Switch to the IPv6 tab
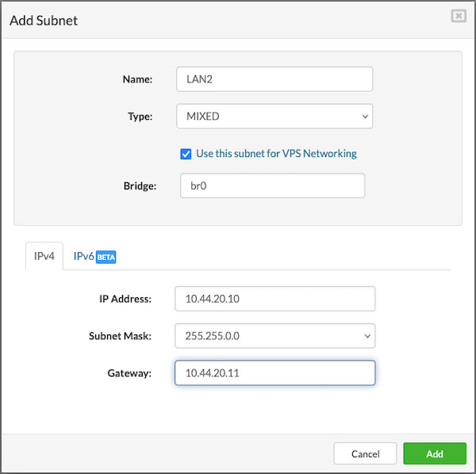Screen dimensions: 476x474 (84, 257)
